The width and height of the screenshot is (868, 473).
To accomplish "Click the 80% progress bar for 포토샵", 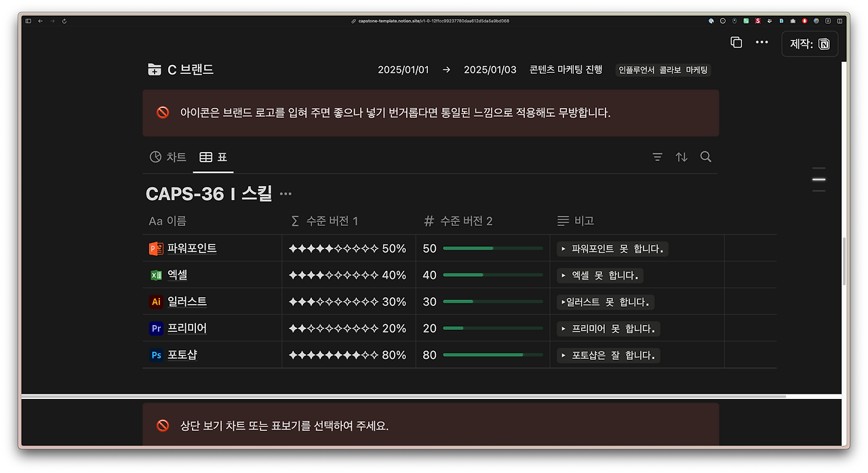I will tap(492, 354).
